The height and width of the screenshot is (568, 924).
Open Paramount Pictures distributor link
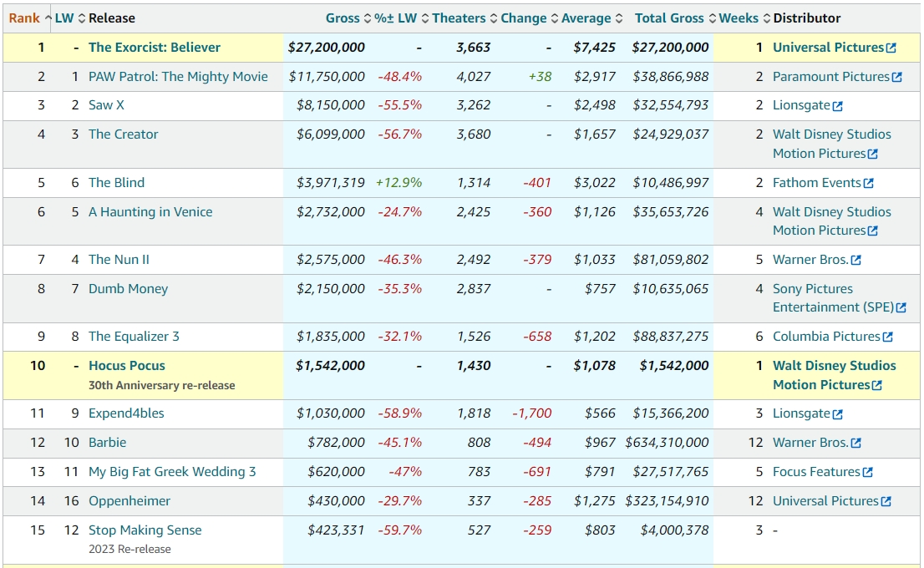pyautogui.click(x=831, y=77)
